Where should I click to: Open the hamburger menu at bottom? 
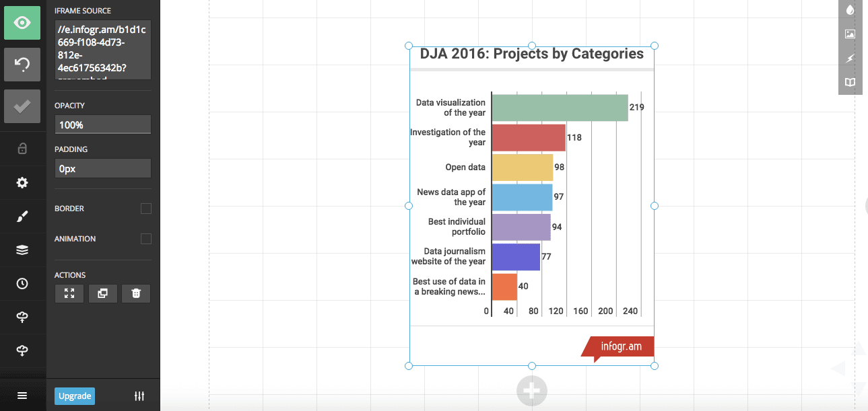pos(22,396)
